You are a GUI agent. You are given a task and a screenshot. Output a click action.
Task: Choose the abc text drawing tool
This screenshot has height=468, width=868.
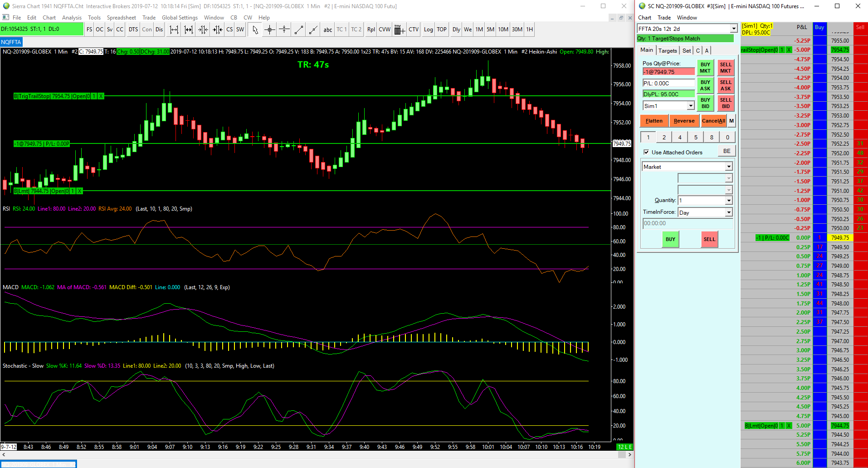pyautogui.click(x=327, y=30)
